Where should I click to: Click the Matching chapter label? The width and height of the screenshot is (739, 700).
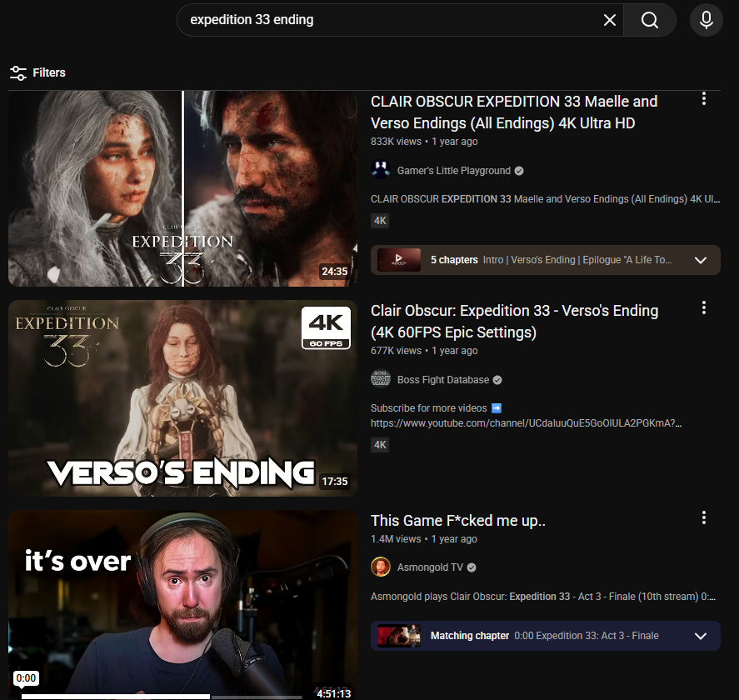[x=469, y=636]
